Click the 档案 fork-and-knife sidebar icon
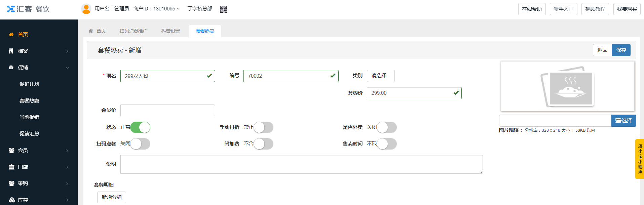 pos(11,51)
